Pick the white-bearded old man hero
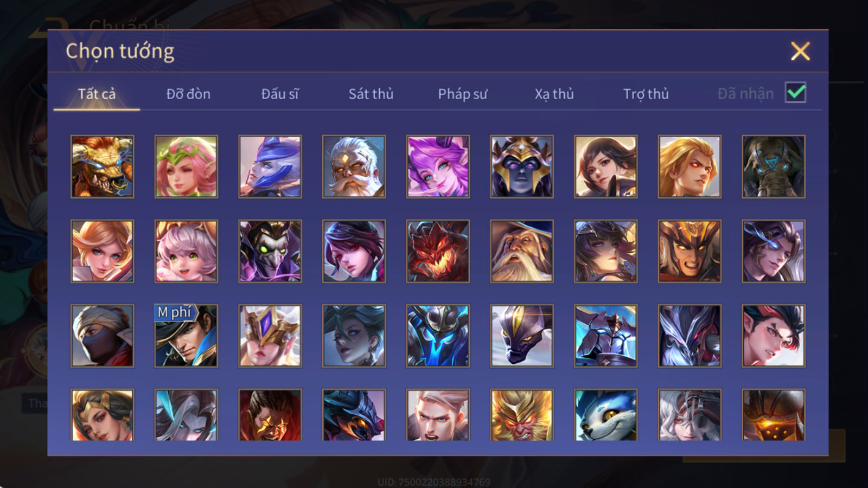Viewport: 868px width, 488px height. pos(354,166)
